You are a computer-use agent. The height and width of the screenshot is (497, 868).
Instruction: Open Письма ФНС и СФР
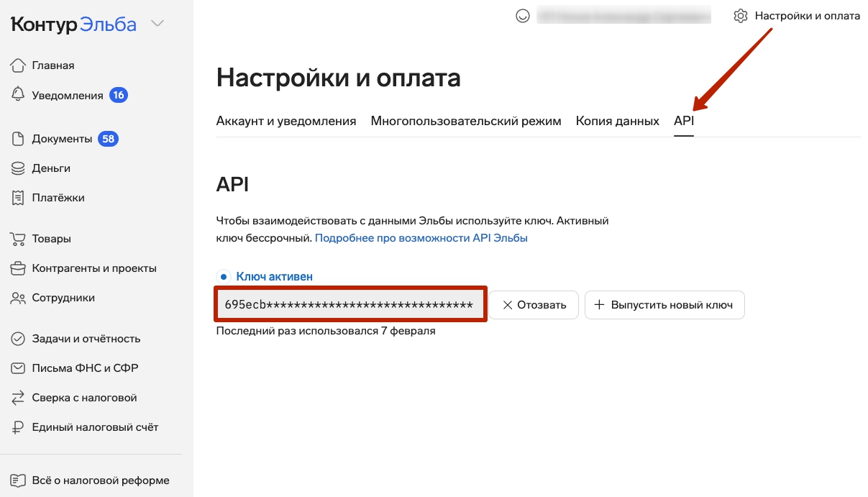coord(85,368)
